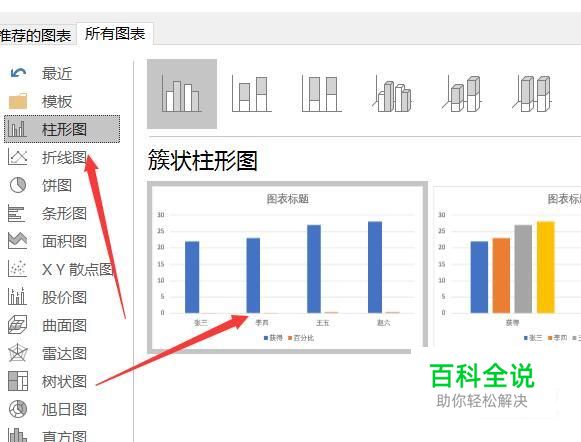Choose the 曲面图 category label

(x=64, y=325)
